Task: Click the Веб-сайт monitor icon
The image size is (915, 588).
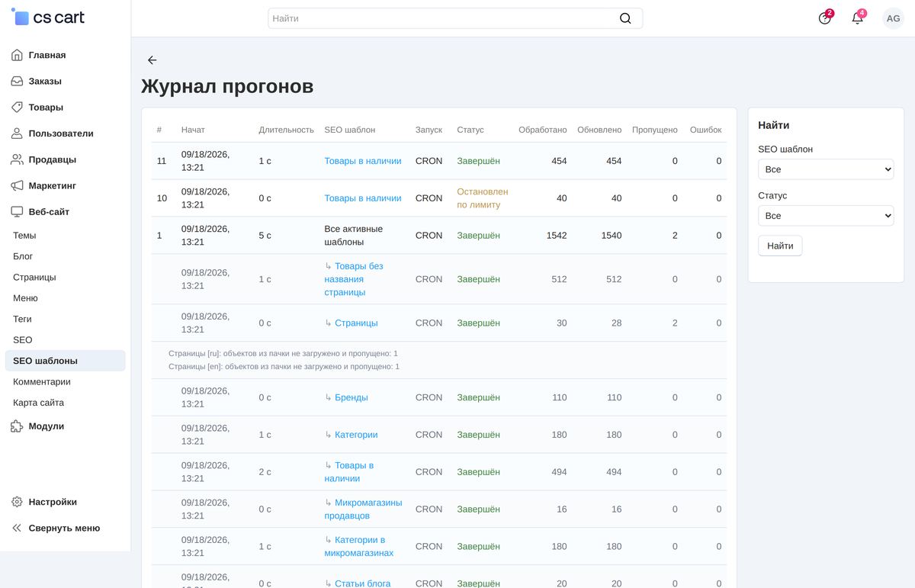Action: tap(17, 212)
